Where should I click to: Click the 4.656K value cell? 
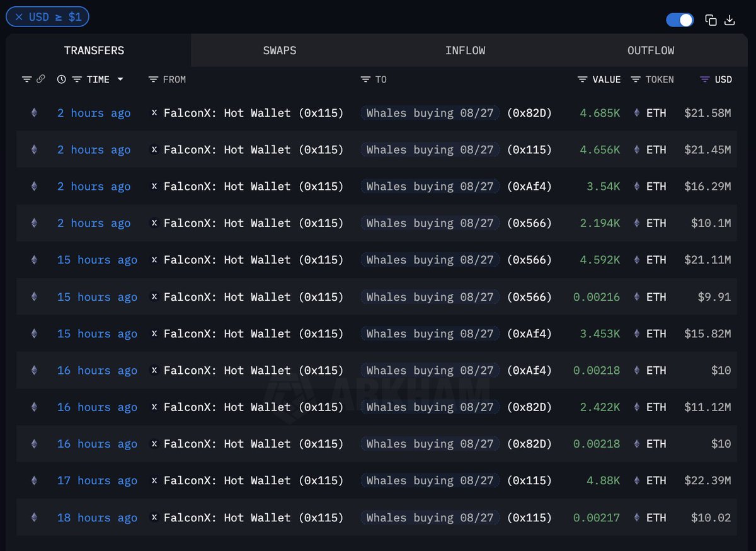pyautogui.click(x=600, y=149)
